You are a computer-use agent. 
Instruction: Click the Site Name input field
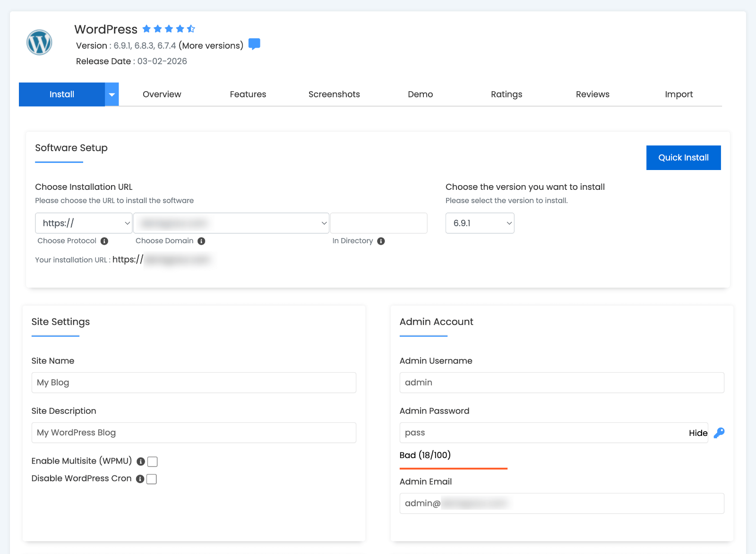coord(194,383)
